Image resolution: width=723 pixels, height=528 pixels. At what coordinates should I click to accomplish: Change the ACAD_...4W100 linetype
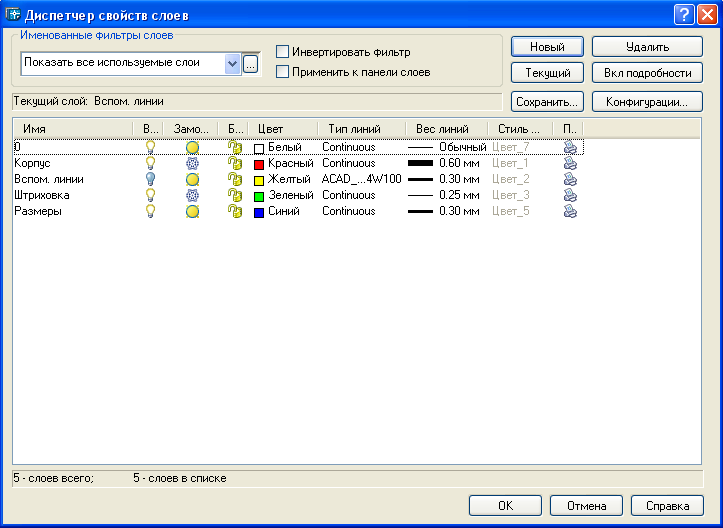pyautogui.click(x=362, y=179)
